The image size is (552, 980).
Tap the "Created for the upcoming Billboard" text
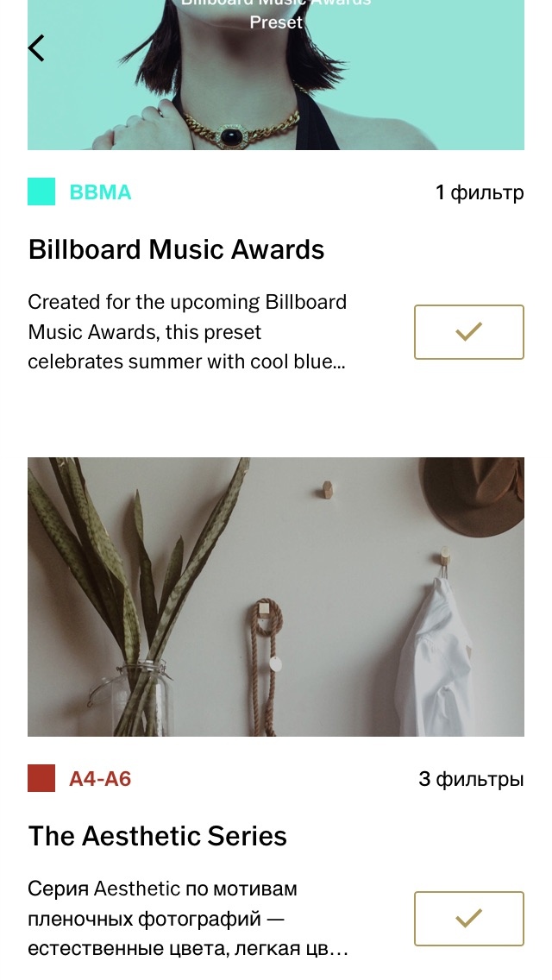[x=187, y=302]
